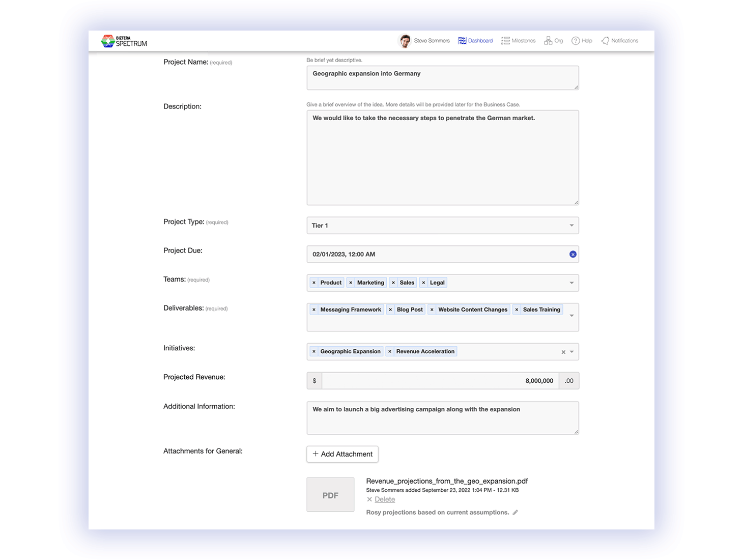Click the Projected Revenue amount field
743x560 pixels.
[440, 381]
